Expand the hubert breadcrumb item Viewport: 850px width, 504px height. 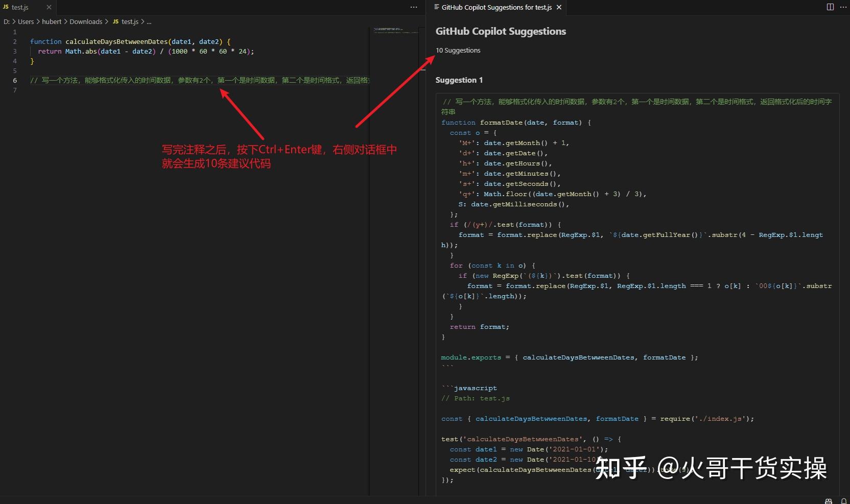click(x=52, y=21)
